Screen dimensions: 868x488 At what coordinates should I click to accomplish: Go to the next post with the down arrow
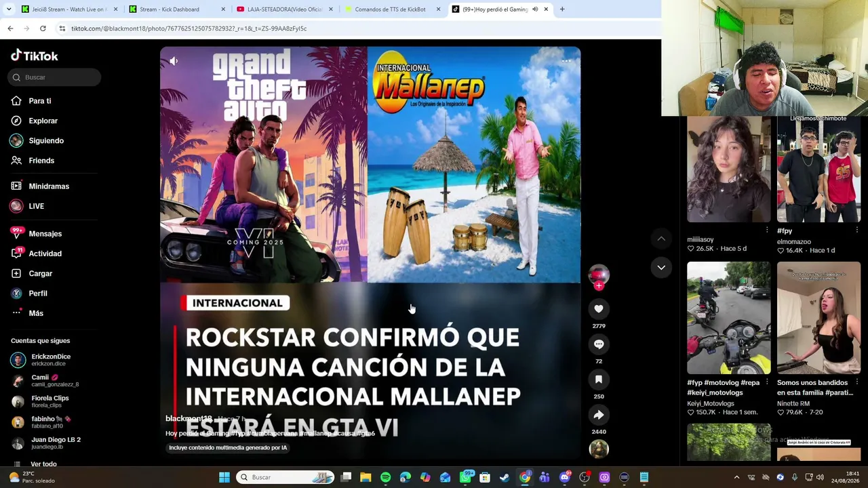[x=661, y=268]
